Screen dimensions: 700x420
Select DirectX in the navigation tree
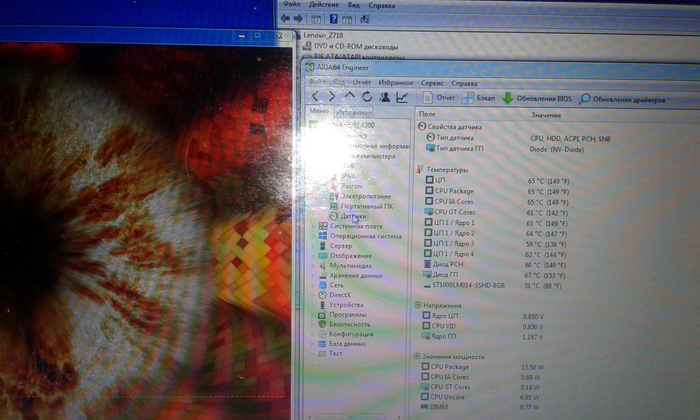point(342,295)
